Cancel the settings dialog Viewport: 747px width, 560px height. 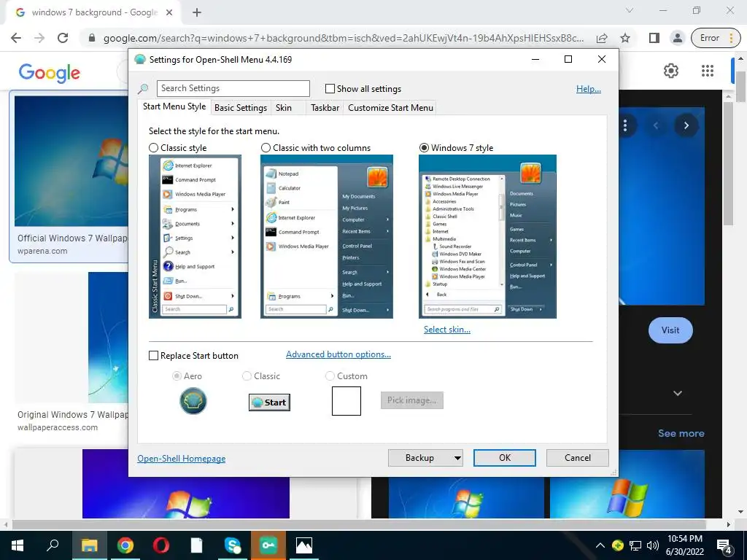(578, 458)
